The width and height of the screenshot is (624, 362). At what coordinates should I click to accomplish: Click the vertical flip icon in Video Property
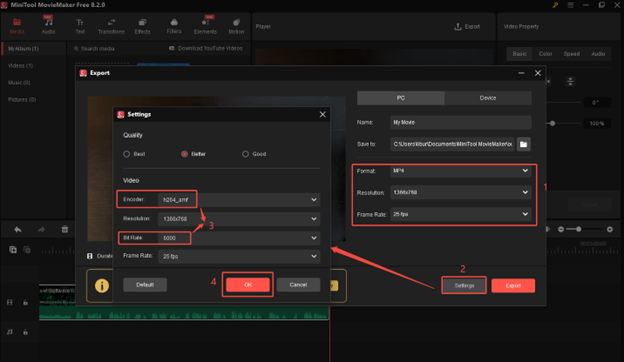coord(570,82)
